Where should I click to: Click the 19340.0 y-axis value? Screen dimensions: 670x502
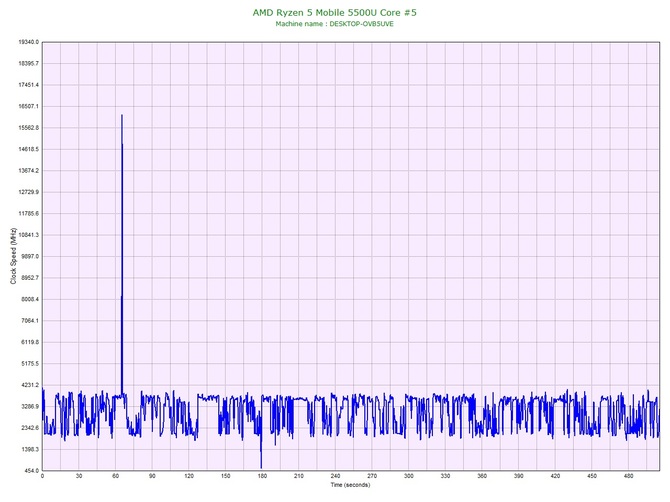coord(29,42)
